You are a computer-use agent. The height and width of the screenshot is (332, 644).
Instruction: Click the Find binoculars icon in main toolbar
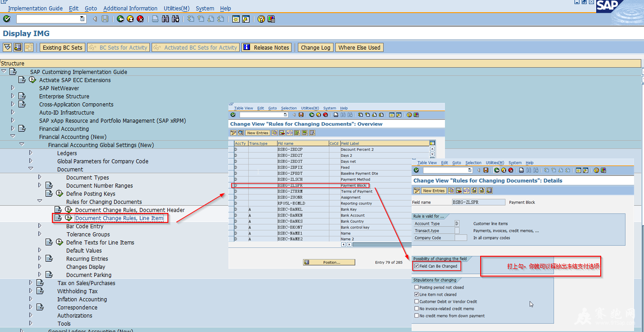click(165, 19)
